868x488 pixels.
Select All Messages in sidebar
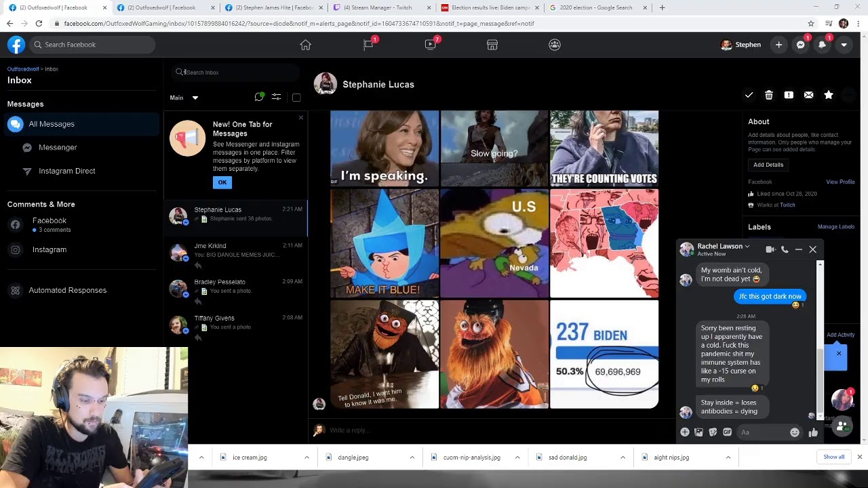(83, 124)
